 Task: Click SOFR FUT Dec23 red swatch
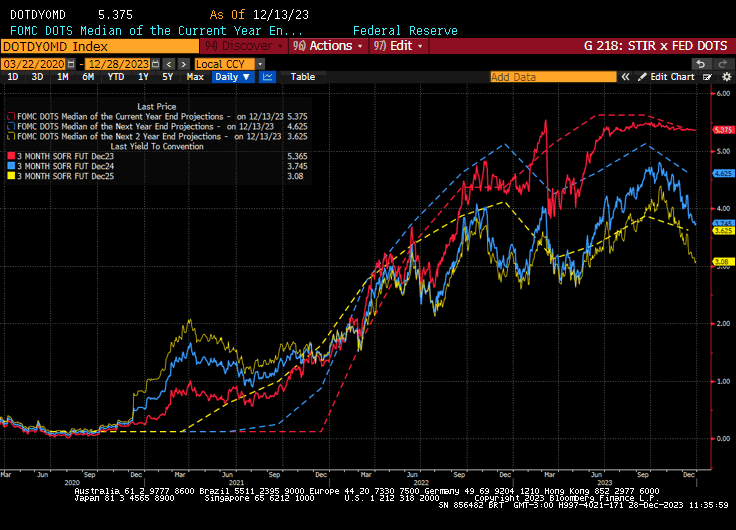tap(11, 156)
